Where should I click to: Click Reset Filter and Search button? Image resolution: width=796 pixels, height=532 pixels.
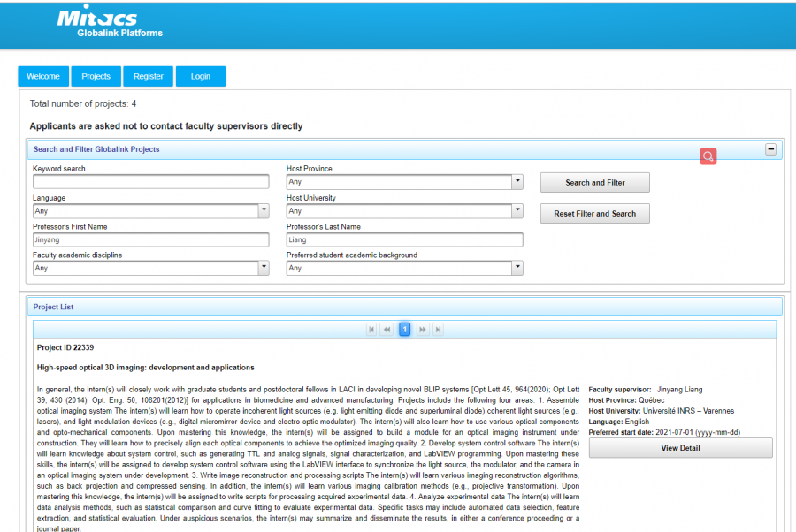(594, 214)
